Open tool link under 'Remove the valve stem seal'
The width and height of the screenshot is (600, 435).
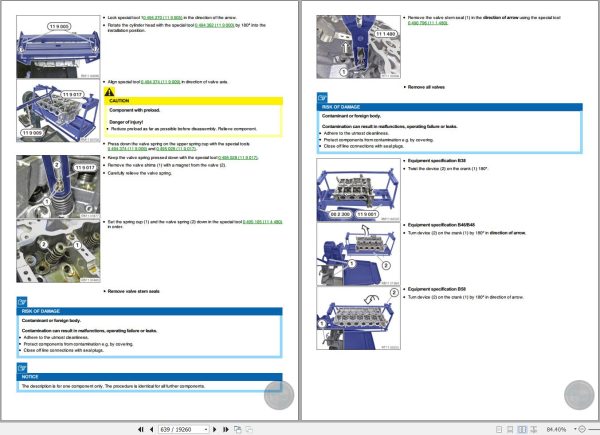(427, 23)
